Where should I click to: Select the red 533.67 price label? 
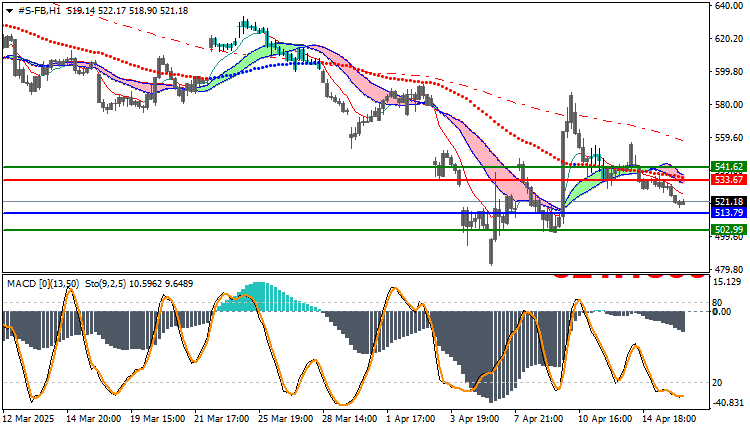coord(728,180)
